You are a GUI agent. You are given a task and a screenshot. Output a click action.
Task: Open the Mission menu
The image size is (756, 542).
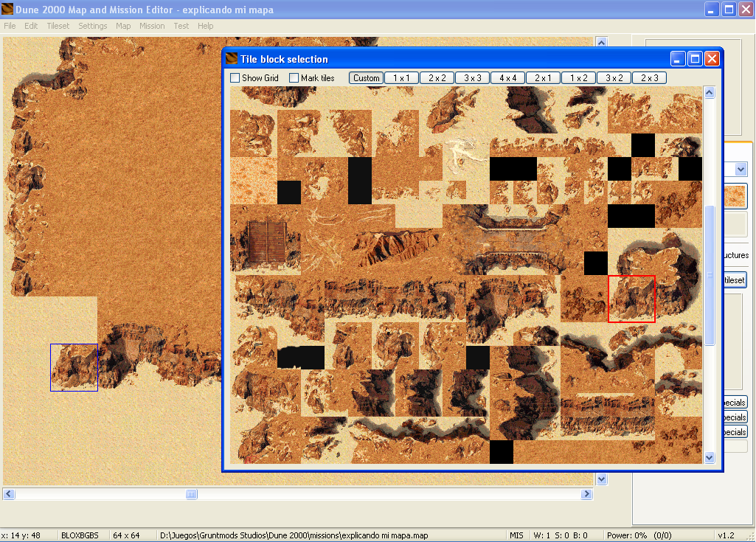(152, 25)
